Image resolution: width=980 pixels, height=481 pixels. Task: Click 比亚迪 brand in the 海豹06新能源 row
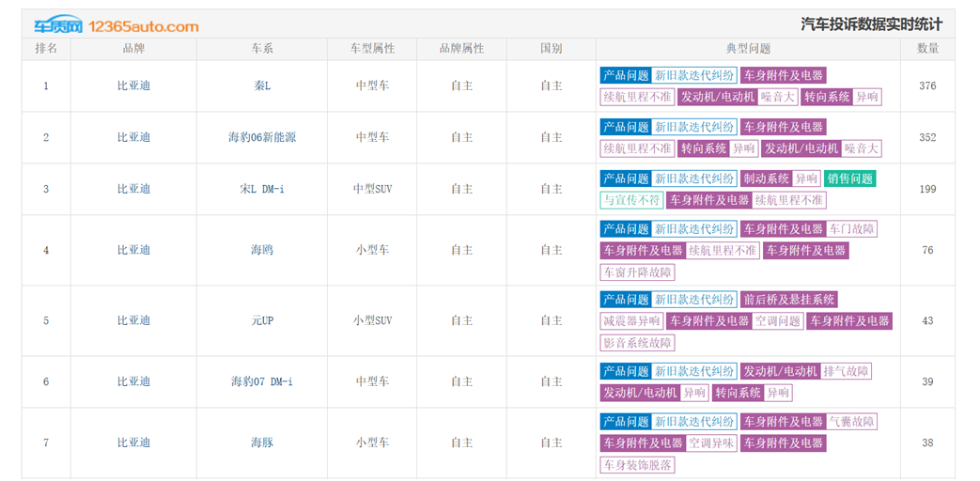133,138
